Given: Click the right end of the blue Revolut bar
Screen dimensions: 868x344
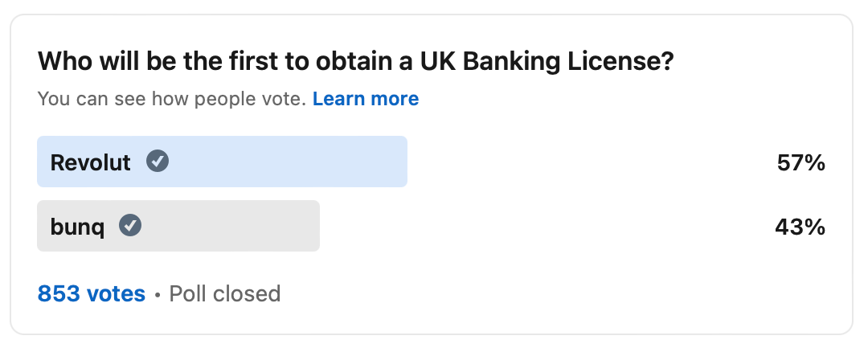Looking at the screenshot, I should [x=401, y=162].
